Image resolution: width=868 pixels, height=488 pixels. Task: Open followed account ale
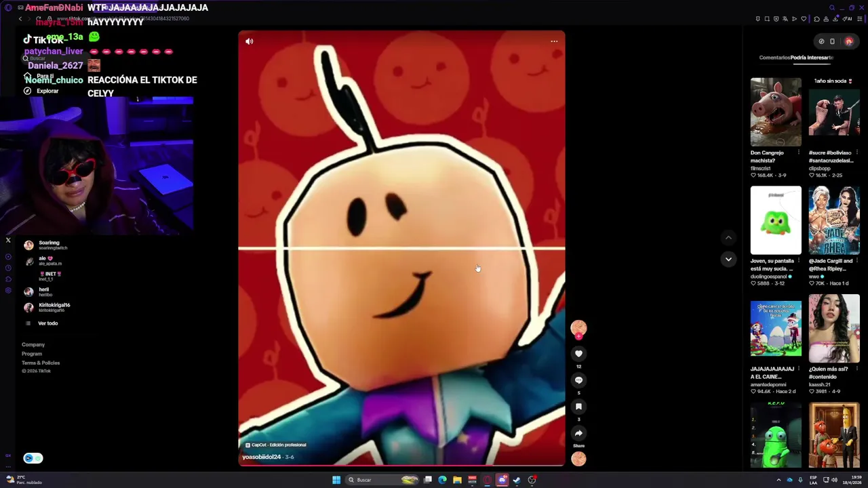[x=44, y=260]
